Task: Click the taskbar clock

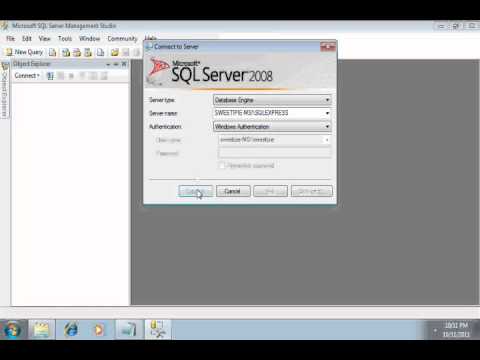Action: pos(456,329)
